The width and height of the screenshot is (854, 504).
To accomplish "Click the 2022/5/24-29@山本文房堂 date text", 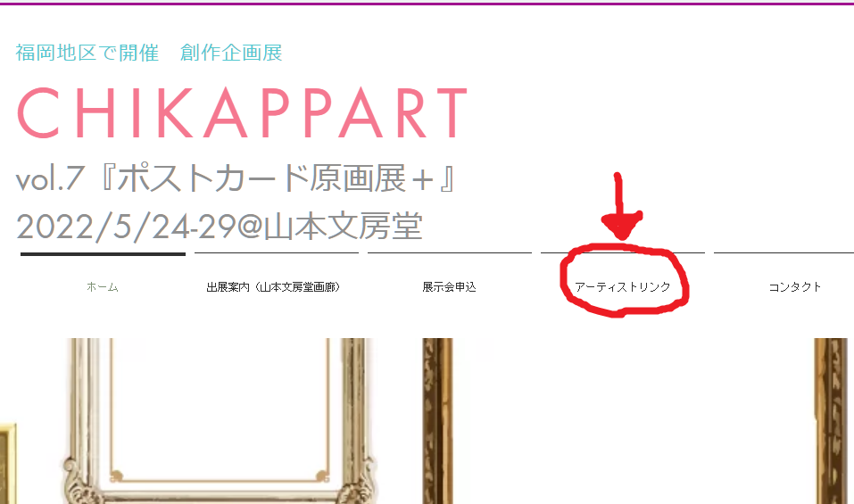I will coord(220,227).
